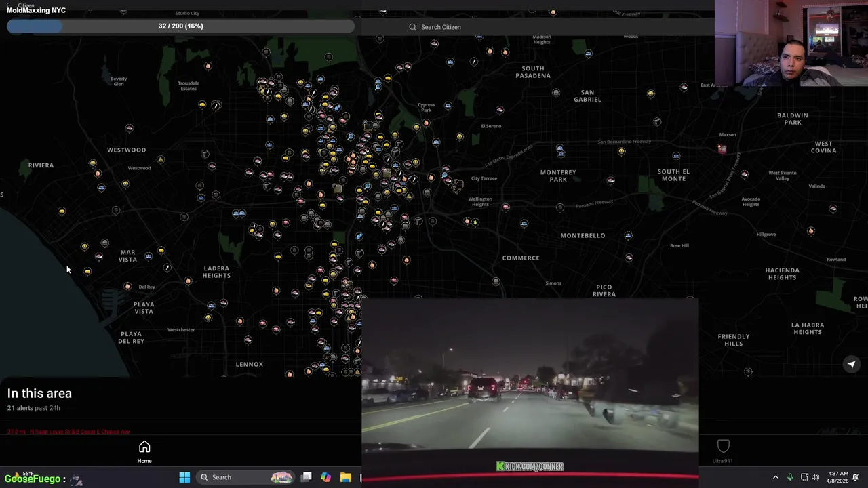Click the Mar Vista map label
868x488 pixels.
[x=127, y=256]
